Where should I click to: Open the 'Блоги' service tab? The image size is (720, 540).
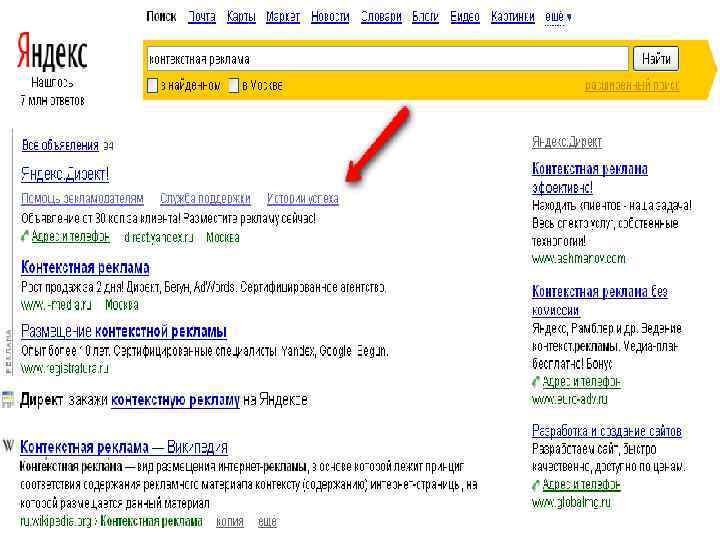point(425,17)
